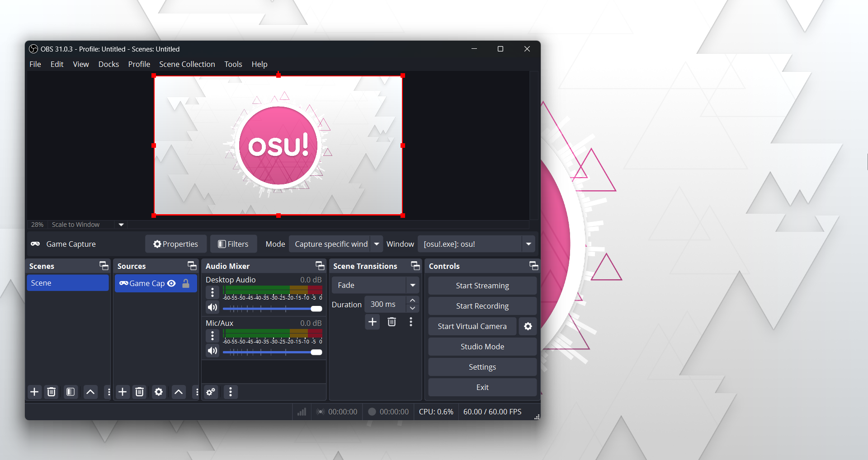
Task: Open source properties gear in Sources dock
Action: pyautogui.click(x=159, y=392)
